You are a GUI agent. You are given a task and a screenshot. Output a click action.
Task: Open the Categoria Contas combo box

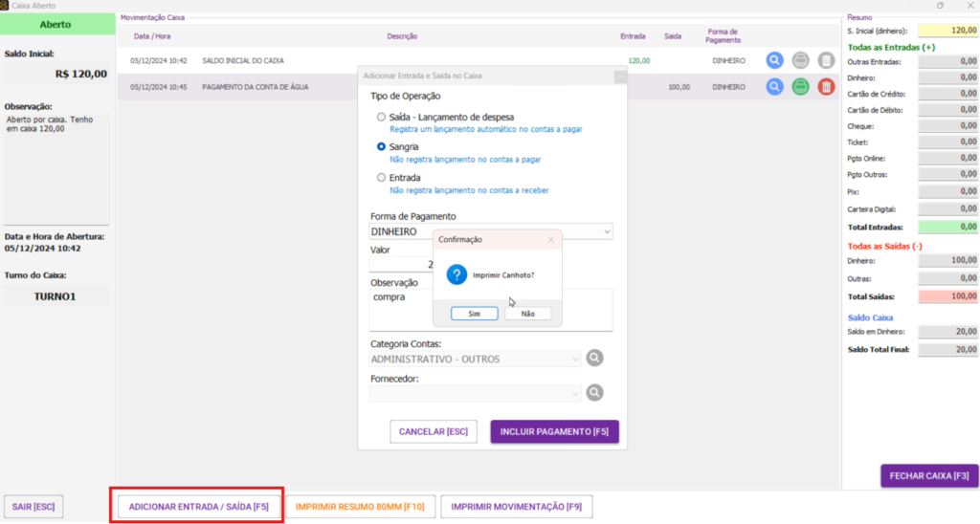574,360
